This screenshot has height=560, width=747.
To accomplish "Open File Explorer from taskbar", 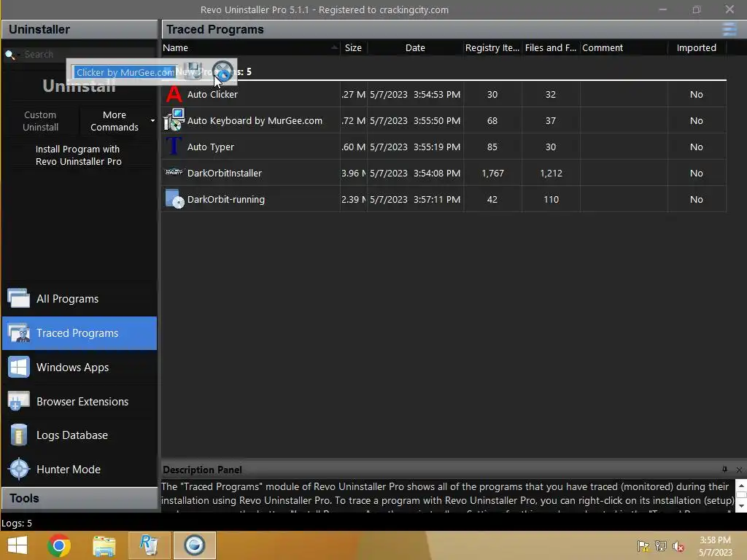I will 104,545.
